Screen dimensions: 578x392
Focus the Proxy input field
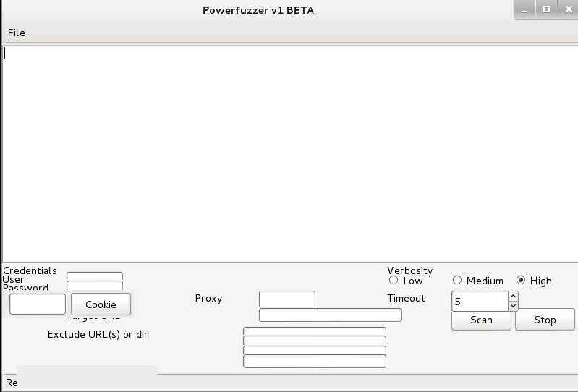click(x=287, y=299)
